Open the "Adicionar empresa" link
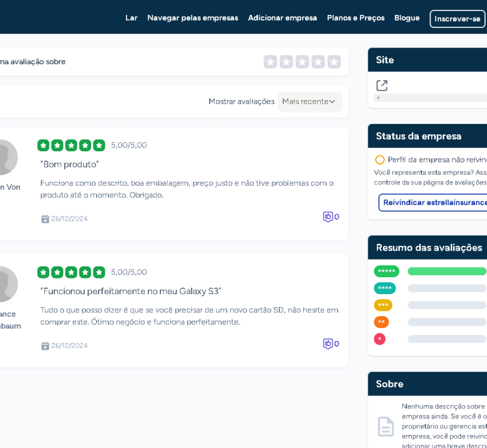Screen dimensions: 487x448 (x=282, y=18)
